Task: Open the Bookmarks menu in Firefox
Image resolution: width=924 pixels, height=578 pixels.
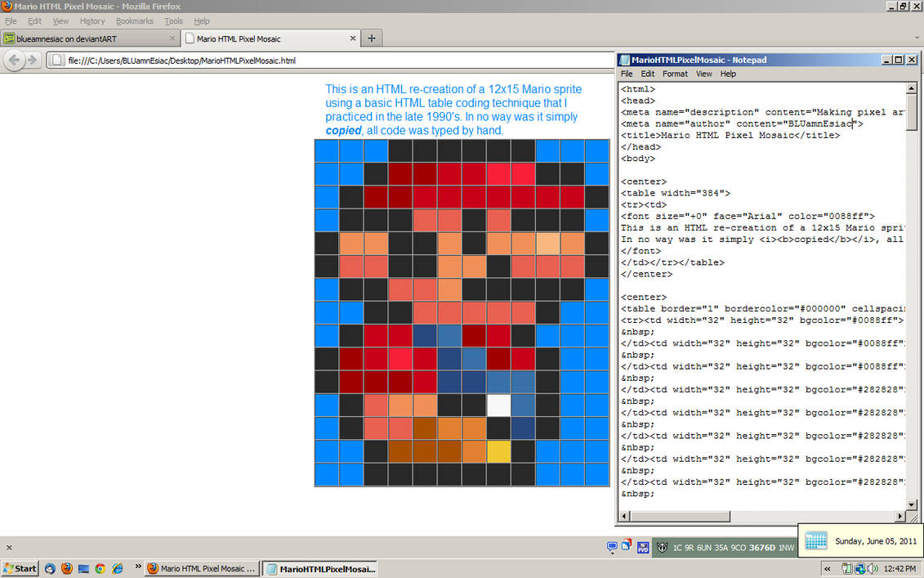Action: [x=134, y=21]
